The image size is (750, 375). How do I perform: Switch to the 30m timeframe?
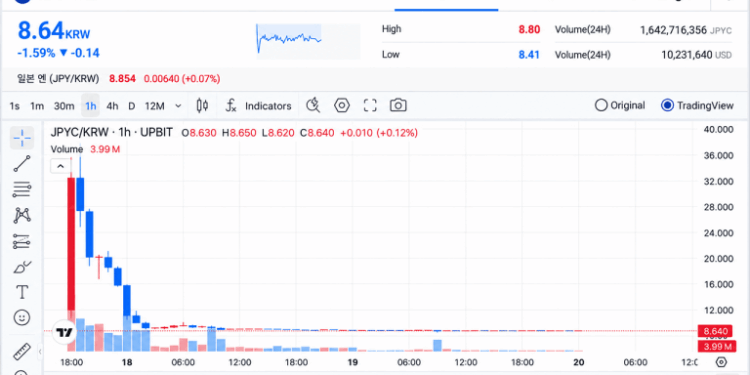point(64,106)
